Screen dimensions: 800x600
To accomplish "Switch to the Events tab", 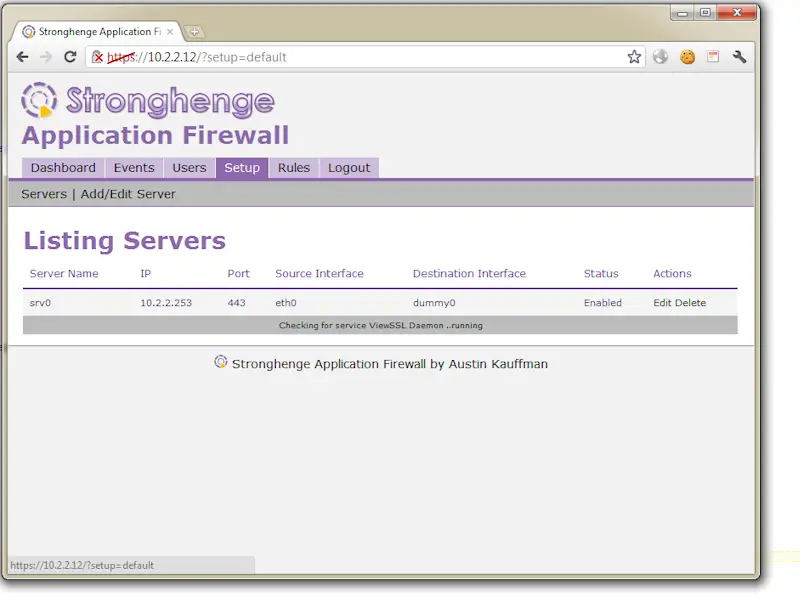I will click(134, 168).
